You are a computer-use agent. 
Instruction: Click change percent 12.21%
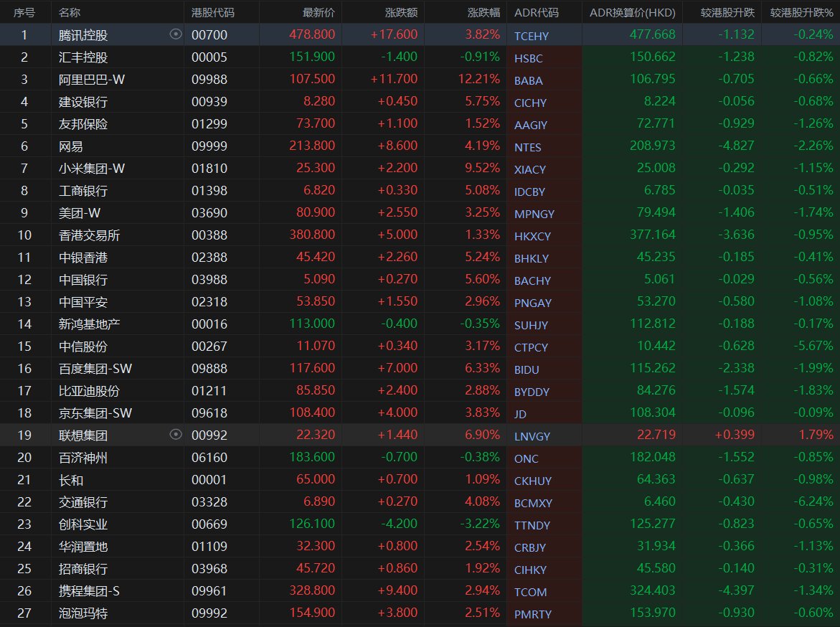tap(479, 79)
